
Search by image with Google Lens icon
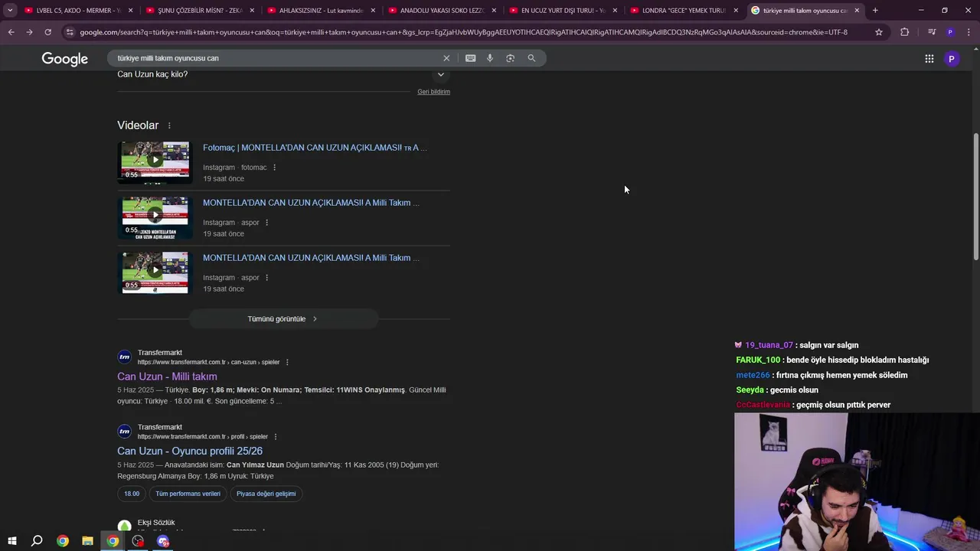[510, 58]
